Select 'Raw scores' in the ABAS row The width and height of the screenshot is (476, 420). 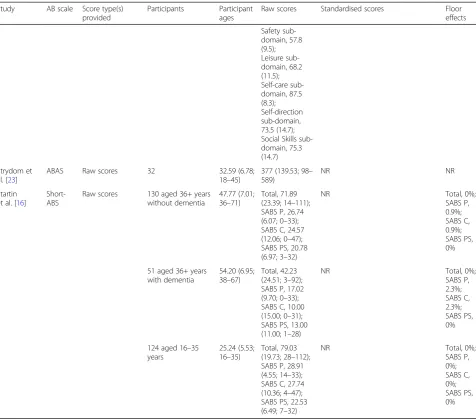click(x=100, y=171)
